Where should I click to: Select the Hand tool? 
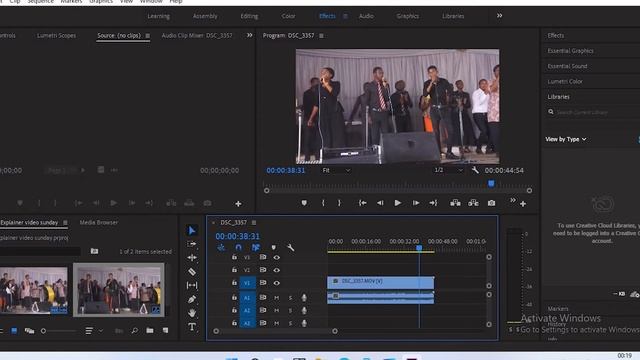[x=191, y=313]
